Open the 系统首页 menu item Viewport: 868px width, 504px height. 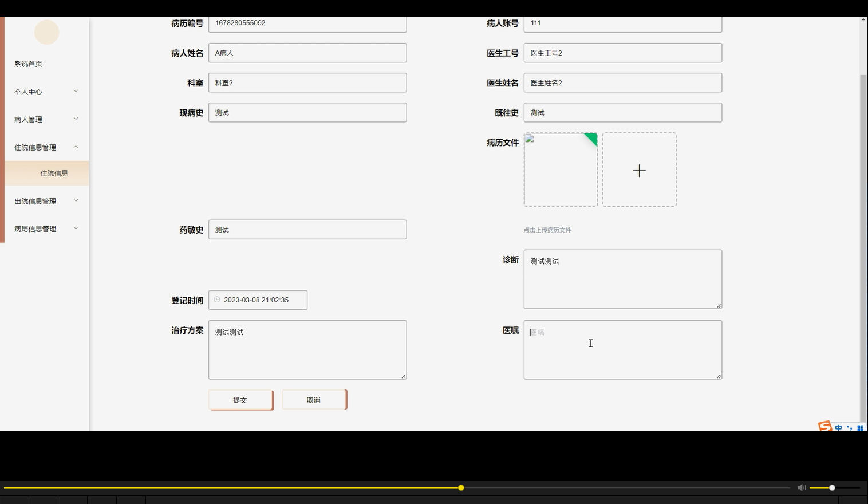point(28,64)
